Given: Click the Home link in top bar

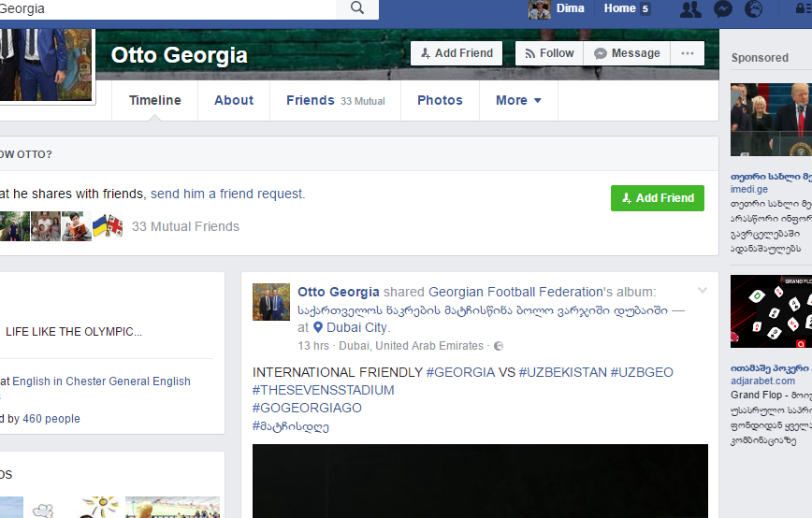Looking at the screenshot, I should click(620, 8).
